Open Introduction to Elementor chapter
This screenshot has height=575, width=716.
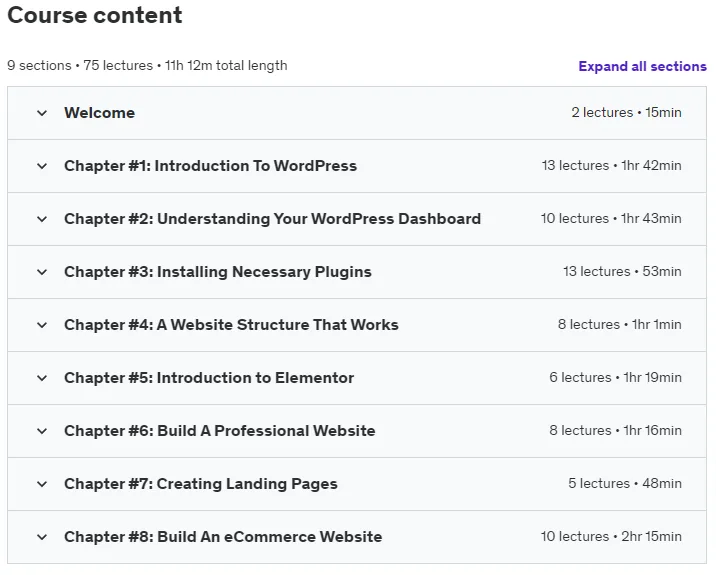[209, 378]
